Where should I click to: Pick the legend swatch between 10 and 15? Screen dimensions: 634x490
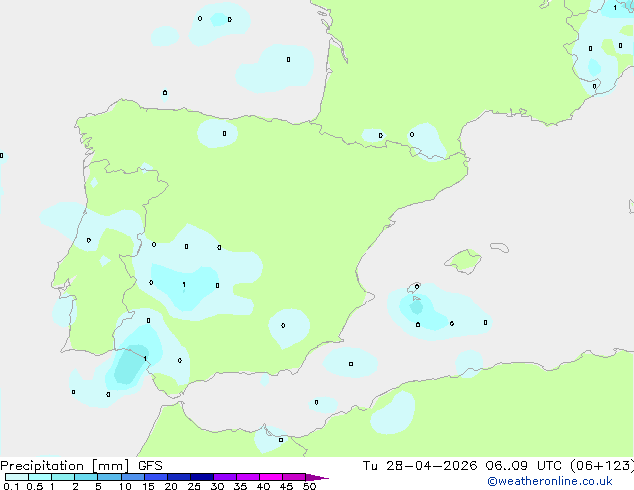[x=133, y=477]
